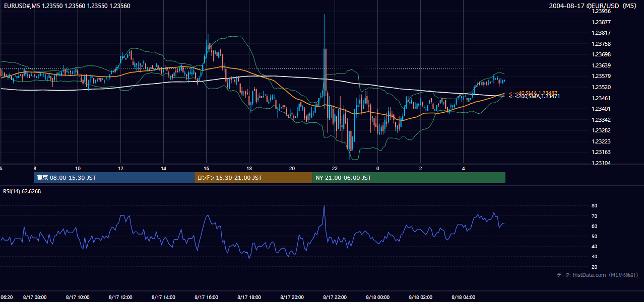Click the 8/17 12:00 time label
The image size is (644, 302).
120,297
